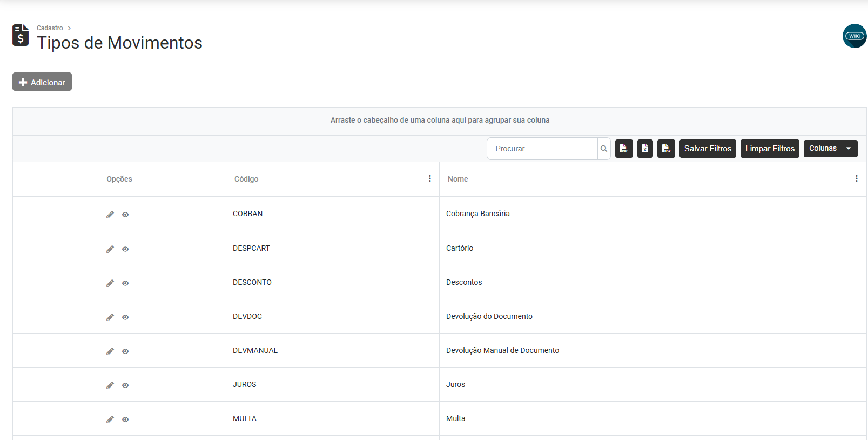Focus the Procurar search field
The image size is (868, 440).
point(542,149)
